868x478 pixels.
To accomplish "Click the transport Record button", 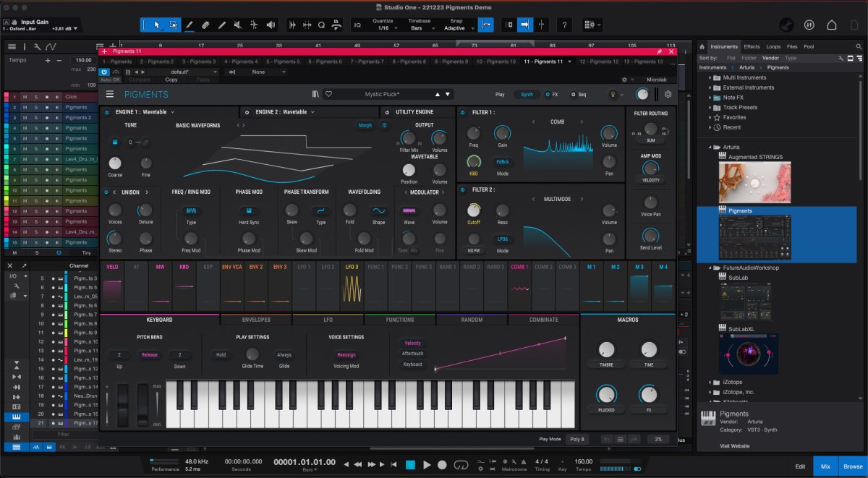I will pos(442,465).
